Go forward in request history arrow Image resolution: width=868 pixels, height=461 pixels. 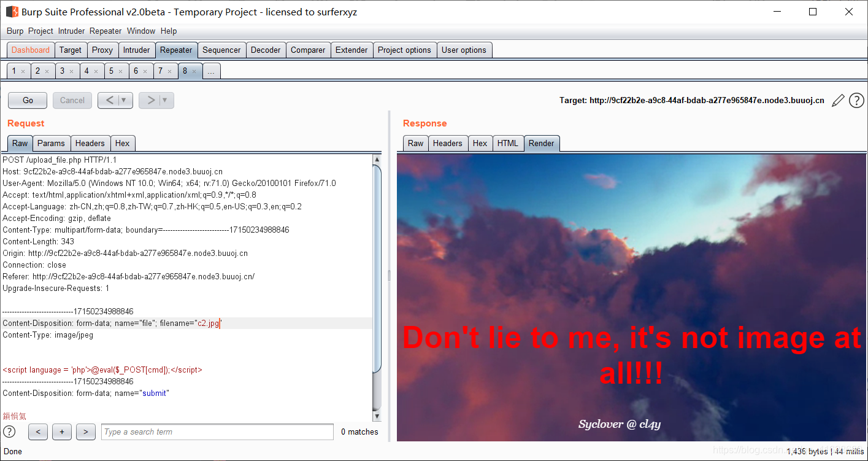pos(150,100)
